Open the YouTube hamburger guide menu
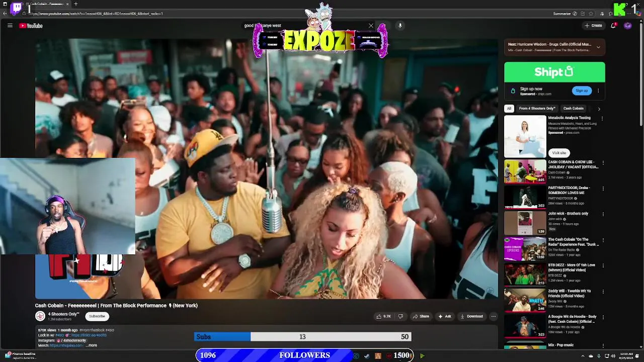The image size is (644, 362). click(x=10, y=26)
